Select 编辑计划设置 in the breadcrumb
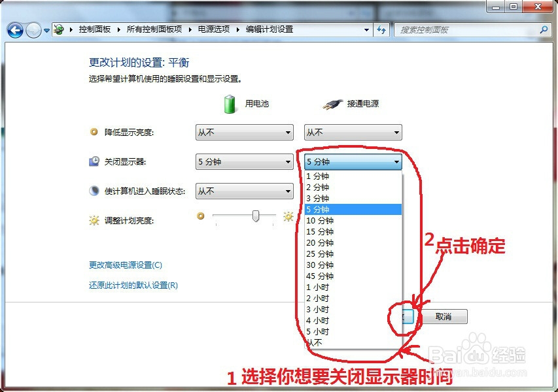 (x=270, y=29)
